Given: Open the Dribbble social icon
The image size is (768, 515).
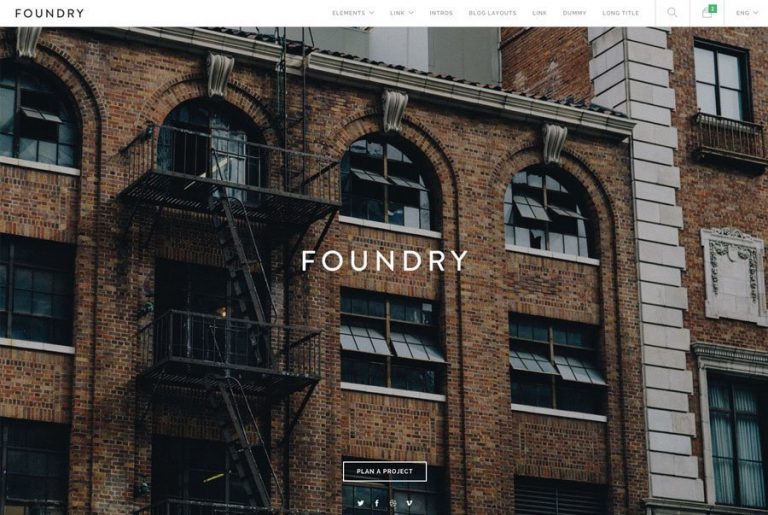Looking at the screenshot, I should pyautogui.click(x=393, y=503).
